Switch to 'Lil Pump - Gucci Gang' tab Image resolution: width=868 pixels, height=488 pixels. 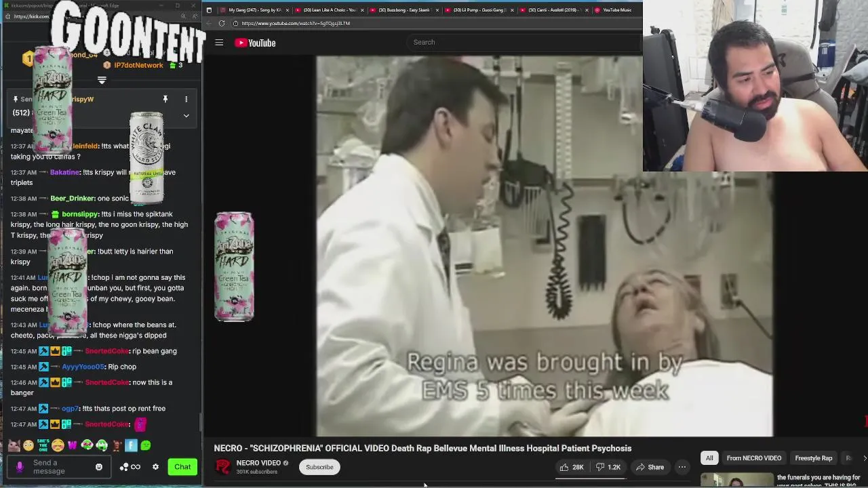pyautogui.click(x=479, y=10)
